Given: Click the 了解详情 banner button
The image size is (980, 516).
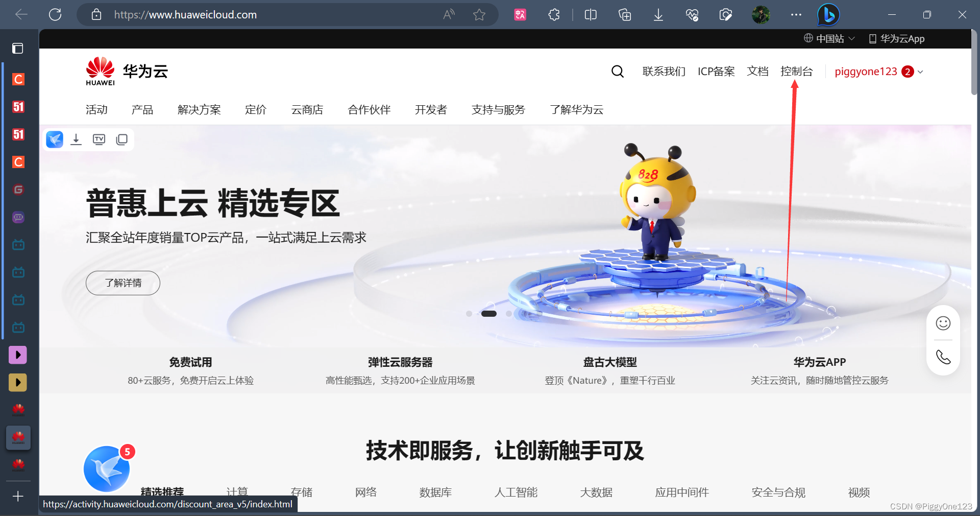Looking at the screenshot, I should pyautogui.click(x=123, y=283).
